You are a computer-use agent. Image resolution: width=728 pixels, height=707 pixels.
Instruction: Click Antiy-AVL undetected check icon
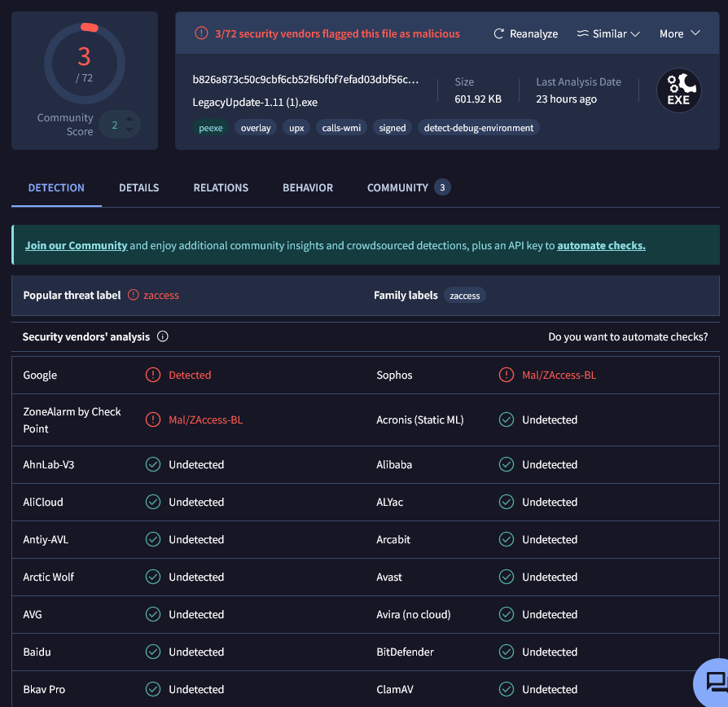[153, 539]
